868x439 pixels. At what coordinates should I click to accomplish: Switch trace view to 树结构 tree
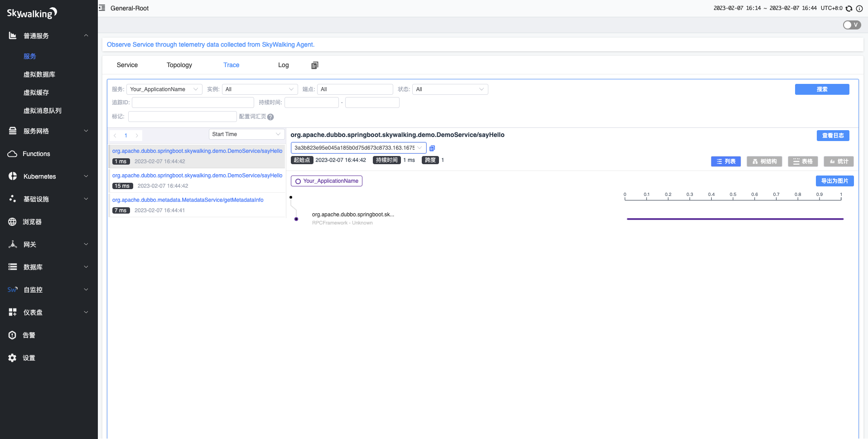pos(764,161)
